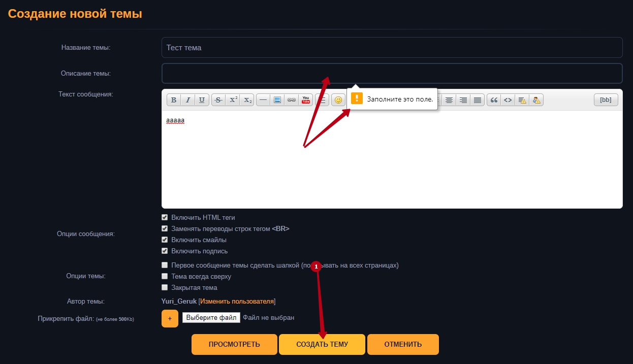Insert superscript with the x² icon
Viewport: 633px width, 364px height.
pos(233,100)
